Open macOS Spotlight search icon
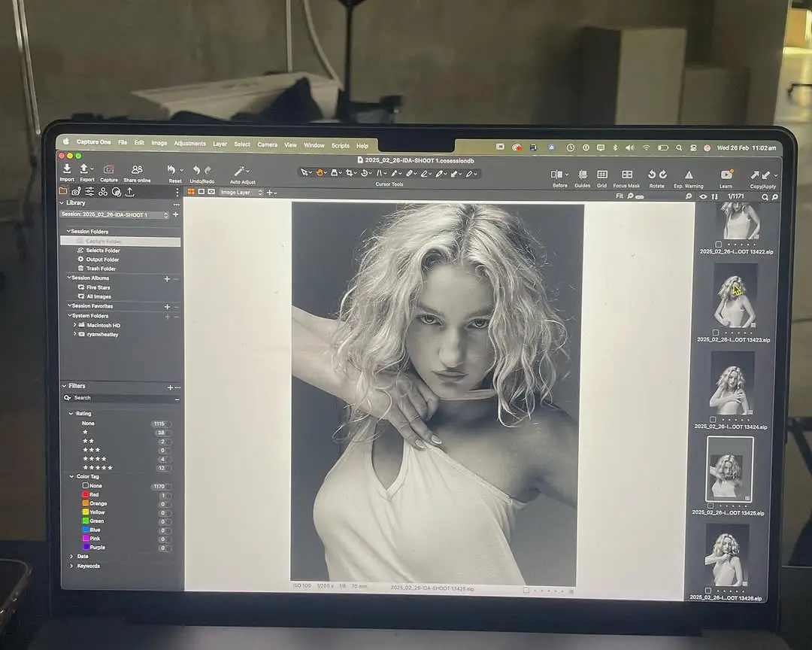This screenshot has height=650, width=812. click(x=678, y=147)
